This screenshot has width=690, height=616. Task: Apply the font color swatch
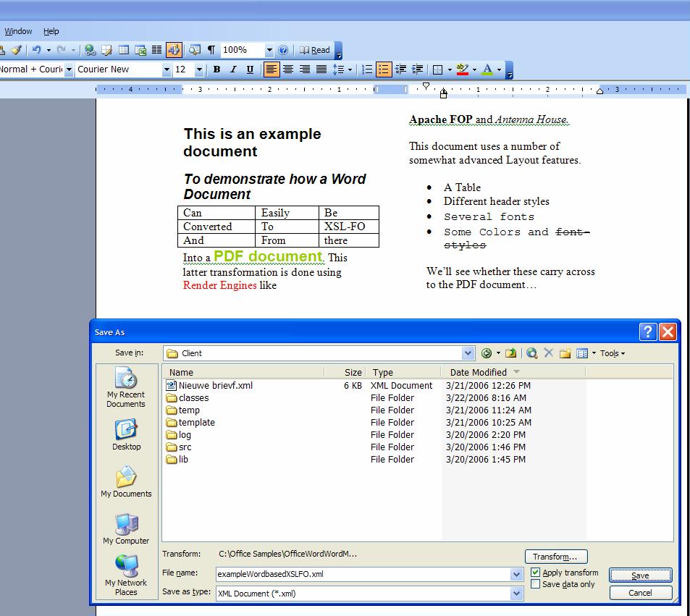pos(487,69)
